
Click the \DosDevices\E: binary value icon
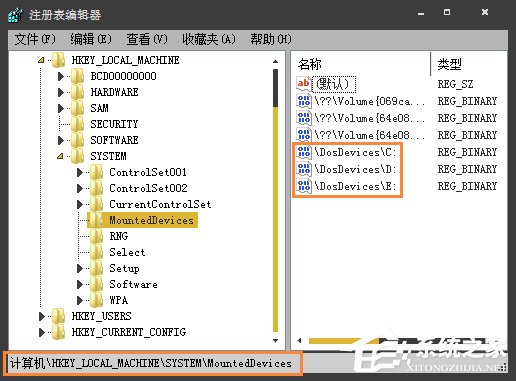click(x=304, y=186)
